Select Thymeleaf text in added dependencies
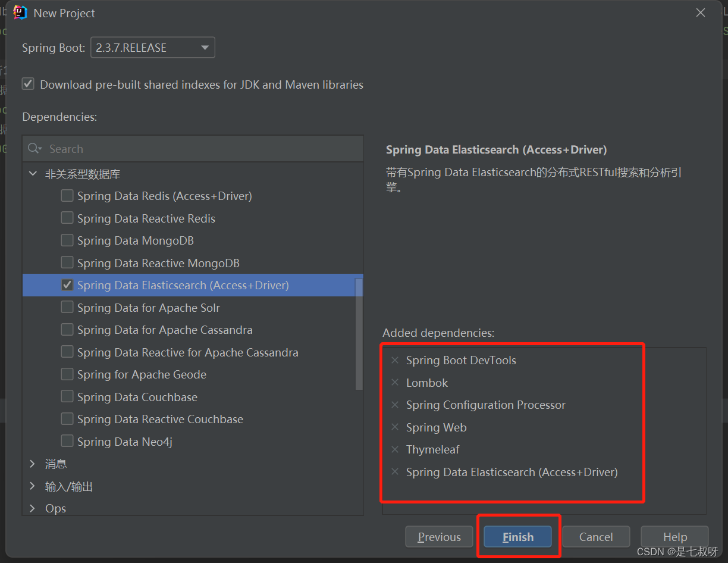 432,449
